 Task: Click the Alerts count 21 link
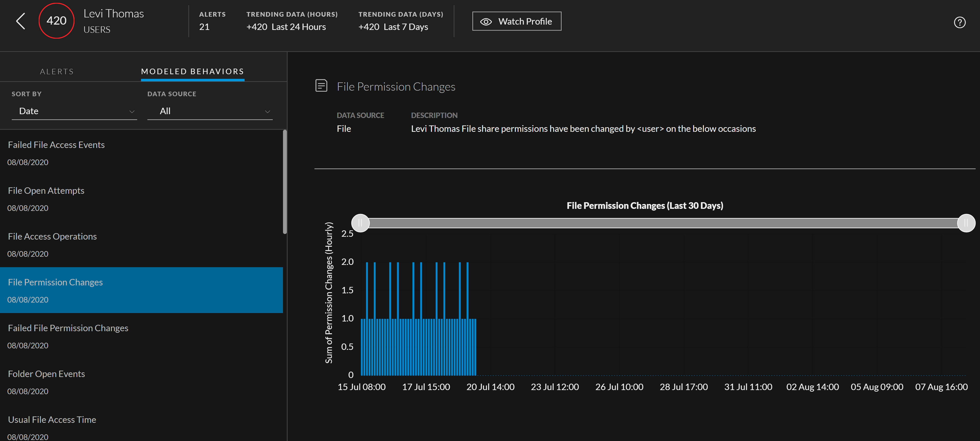[x=204, y=27]
